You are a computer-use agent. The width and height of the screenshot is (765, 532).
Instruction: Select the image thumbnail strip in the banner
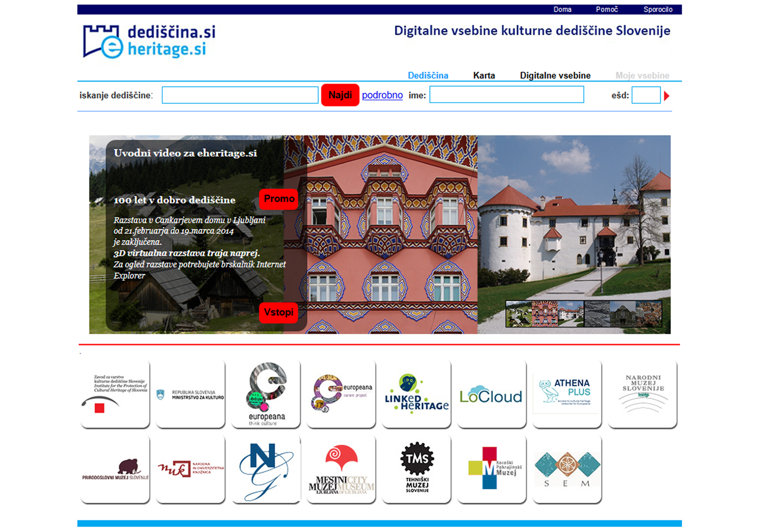[x=583, y=313]
